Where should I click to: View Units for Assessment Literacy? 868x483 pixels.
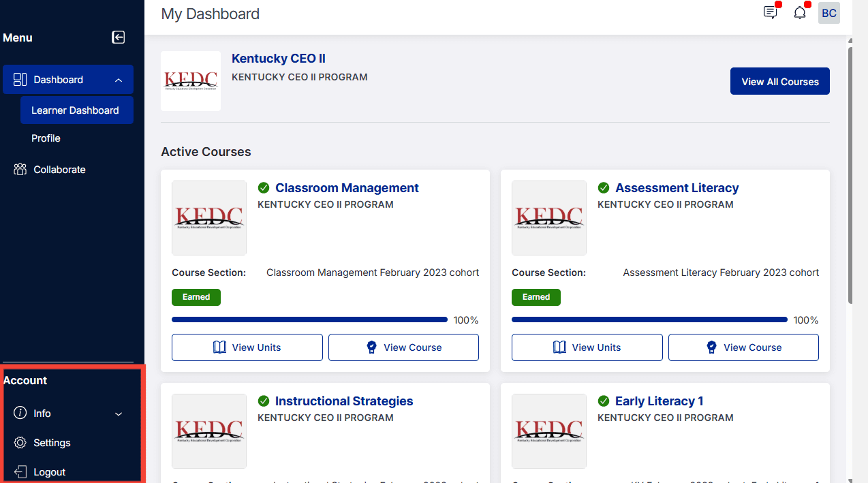pos(587,347)
